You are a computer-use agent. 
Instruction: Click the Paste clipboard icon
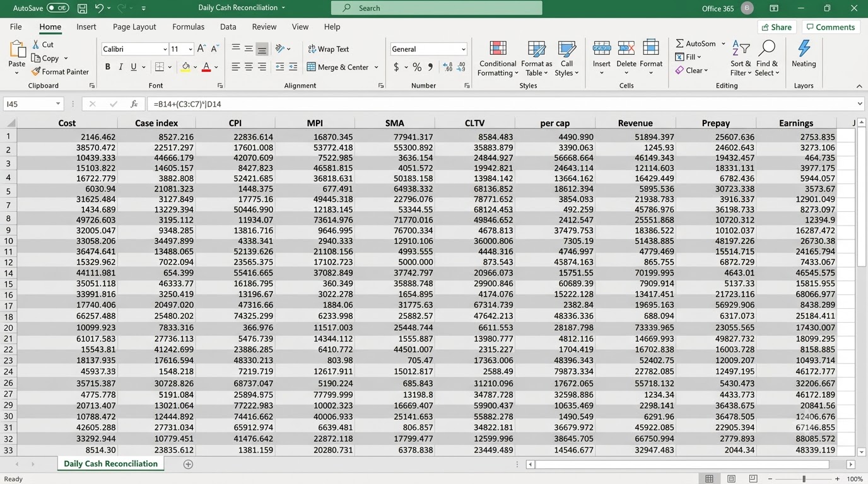pos(17,49)
